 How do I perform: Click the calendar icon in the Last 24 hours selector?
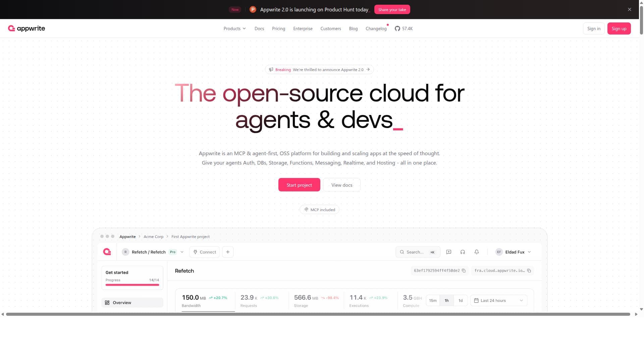(476, 300)
